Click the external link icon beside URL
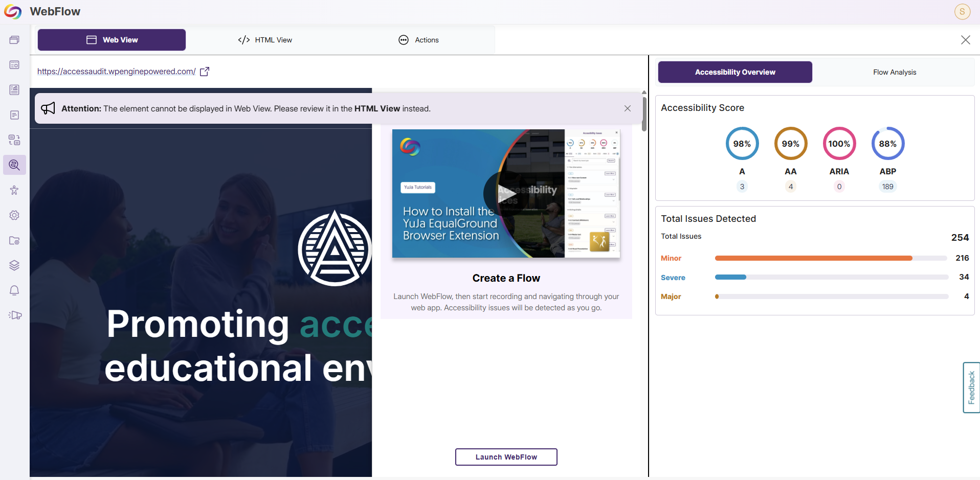 coord(205,72)
